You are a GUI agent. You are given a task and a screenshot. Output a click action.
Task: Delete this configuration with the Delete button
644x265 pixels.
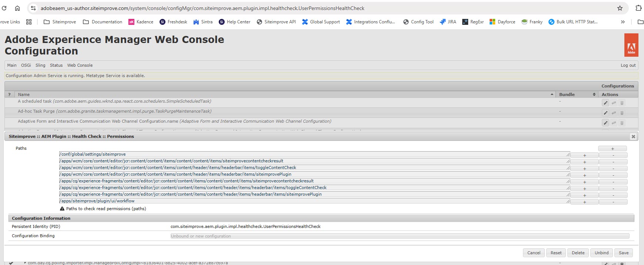[578, 253]
